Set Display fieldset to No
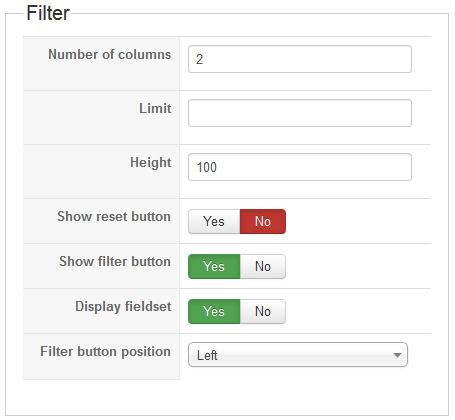The width and height of the screenshot is (455, 420). (263, 311)
